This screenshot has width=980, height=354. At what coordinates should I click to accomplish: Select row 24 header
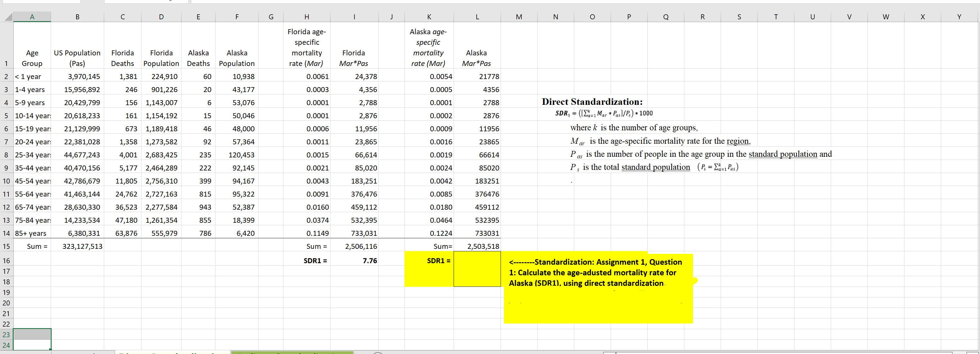tap(7, 345)
